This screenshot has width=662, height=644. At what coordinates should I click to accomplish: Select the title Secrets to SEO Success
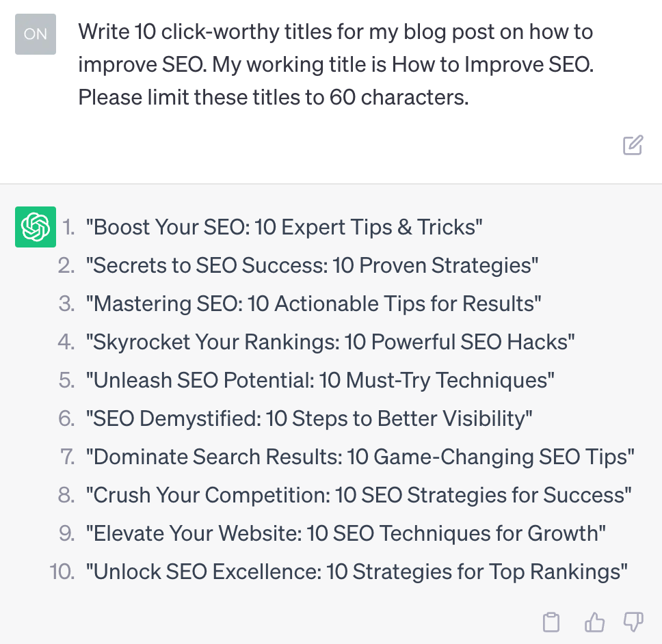[x=311, y=265]
